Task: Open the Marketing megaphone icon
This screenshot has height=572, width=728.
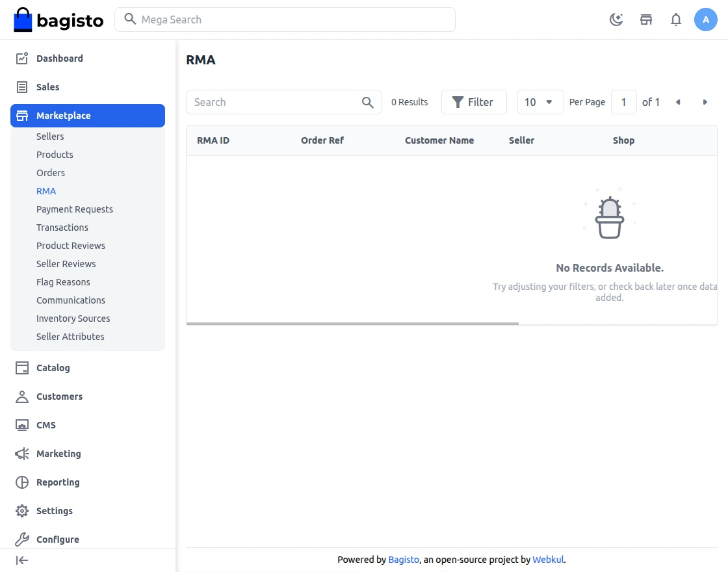Action: click(22, 454)
